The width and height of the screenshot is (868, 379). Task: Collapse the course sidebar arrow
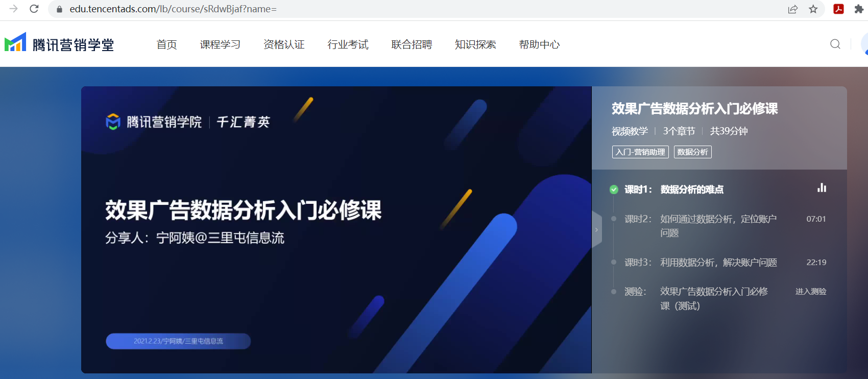tap(596, 230)
